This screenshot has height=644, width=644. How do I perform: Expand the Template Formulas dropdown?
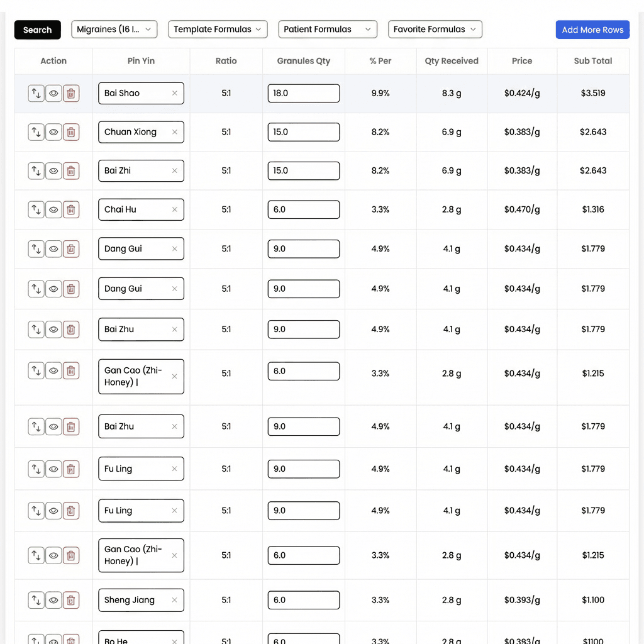pyautogui.click(x=217, y=29)
